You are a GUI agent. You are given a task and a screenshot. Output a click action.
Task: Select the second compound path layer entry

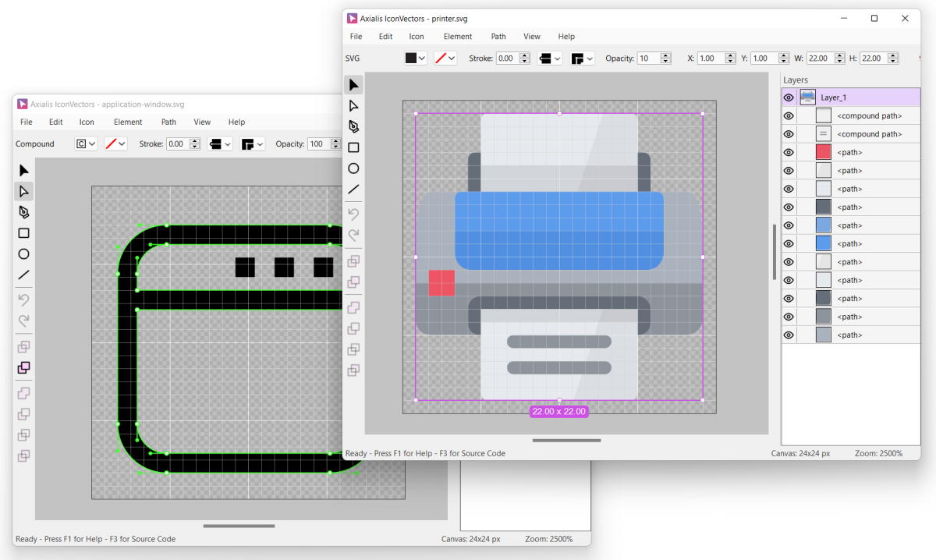pos(868,134)
